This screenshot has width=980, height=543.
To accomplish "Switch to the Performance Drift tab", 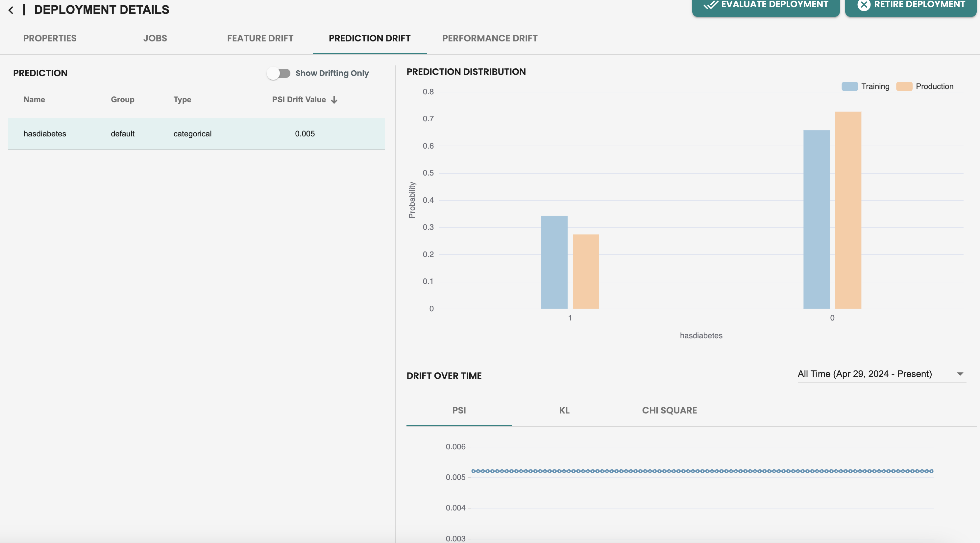I will click(490, 37).
